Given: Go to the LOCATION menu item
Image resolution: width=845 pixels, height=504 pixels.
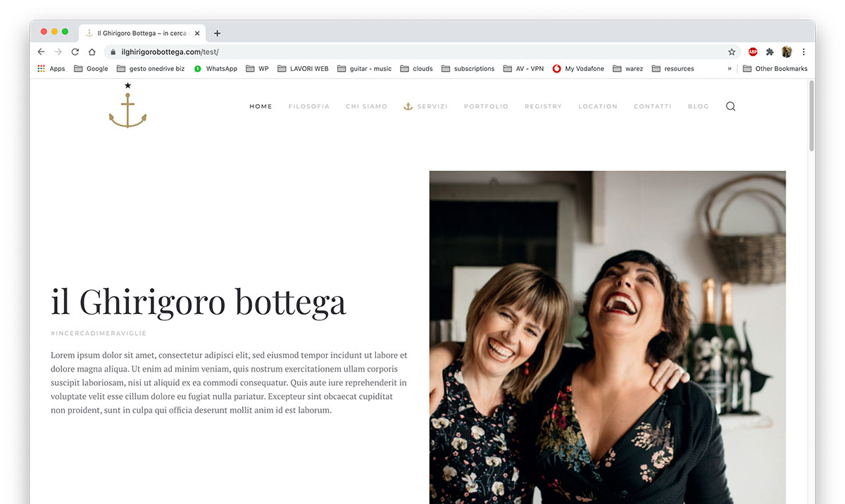Looking at the screenshot, I should click(x=598, y=106).
